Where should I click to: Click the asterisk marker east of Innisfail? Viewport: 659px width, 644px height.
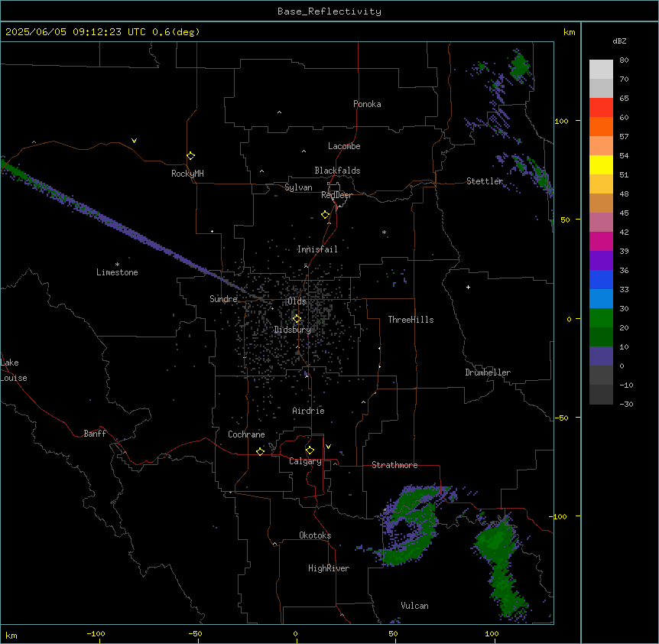pos(384,232)
